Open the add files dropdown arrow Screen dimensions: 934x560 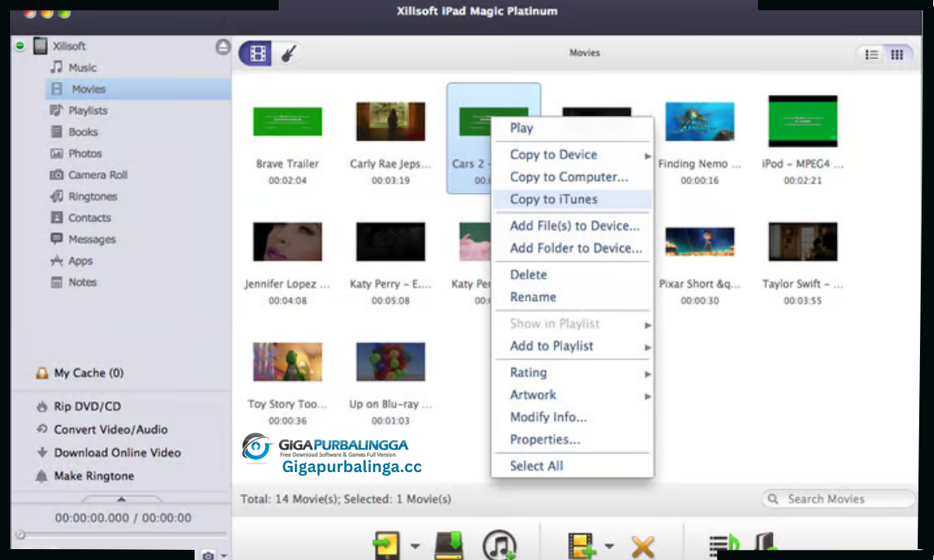[x=609, y=547]
